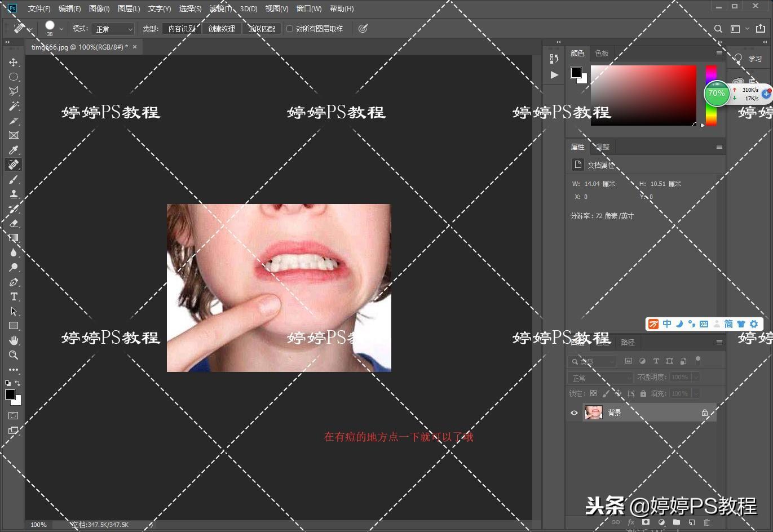
Task: Select the Spot Healing Brush tool
Action: coord(14,165)
